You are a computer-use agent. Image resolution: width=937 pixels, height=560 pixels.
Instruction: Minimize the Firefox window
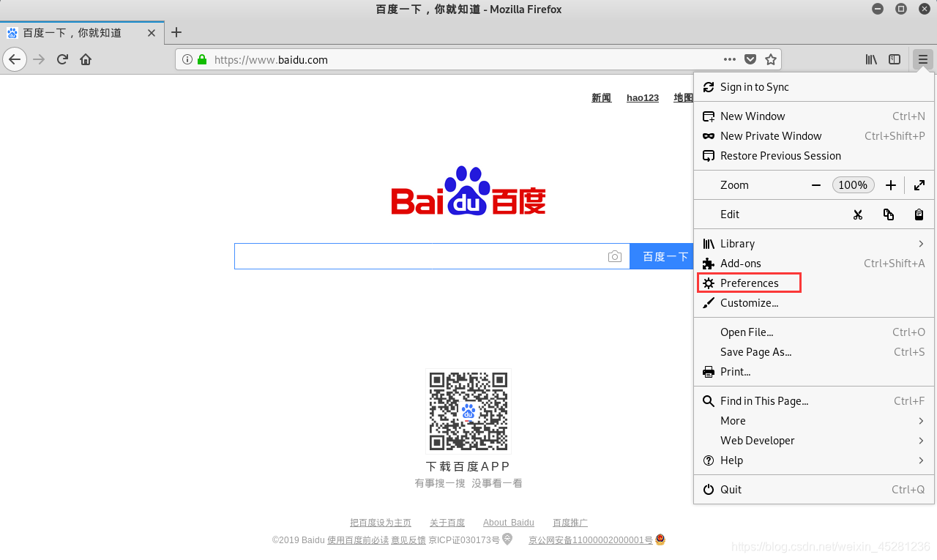coord(878,9)
